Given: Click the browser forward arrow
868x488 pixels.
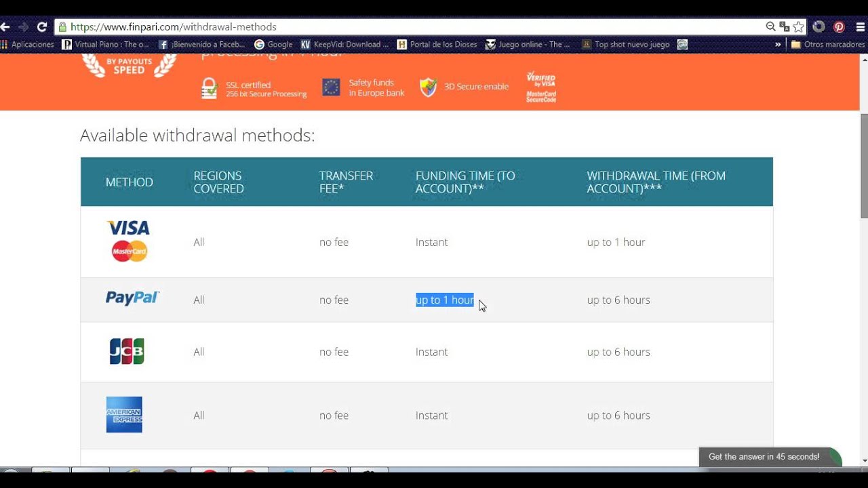Looking at the screenshot, I should [x=24, y=27].
